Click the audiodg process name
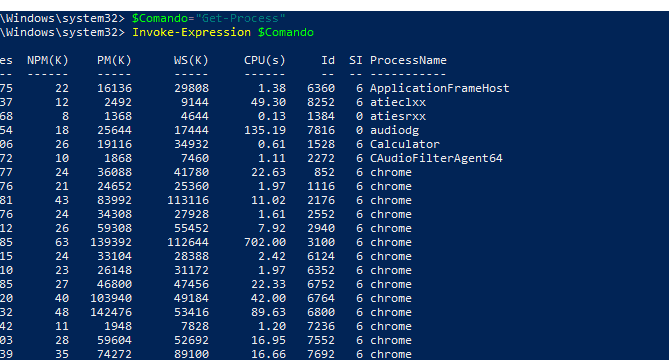The width and height of the screenshot is (669, 360). pyautogui.click(x=394, y=130)
